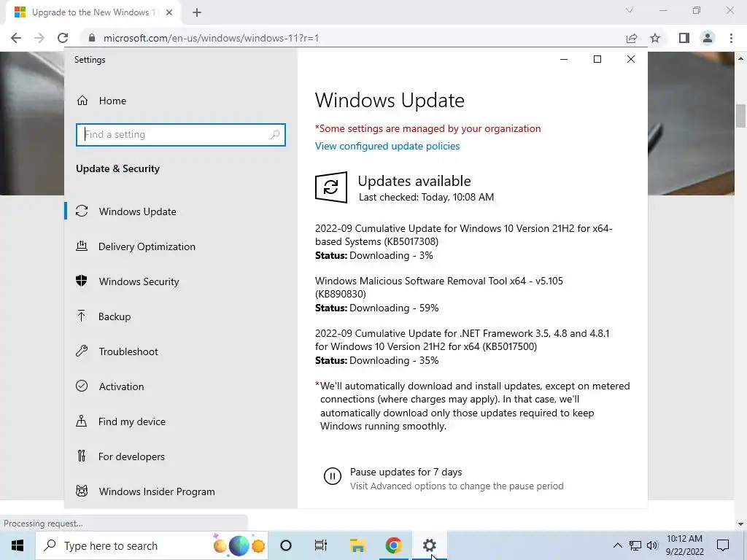Maximize the Settings window
The image size is (747, 560).
(x=597, y=59)
